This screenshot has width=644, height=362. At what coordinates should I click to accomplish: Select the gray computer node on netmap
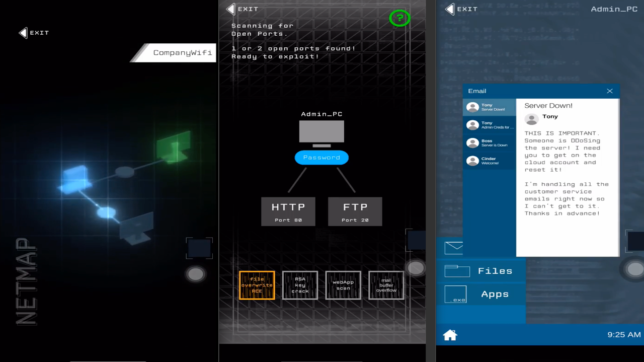[137, 228]
